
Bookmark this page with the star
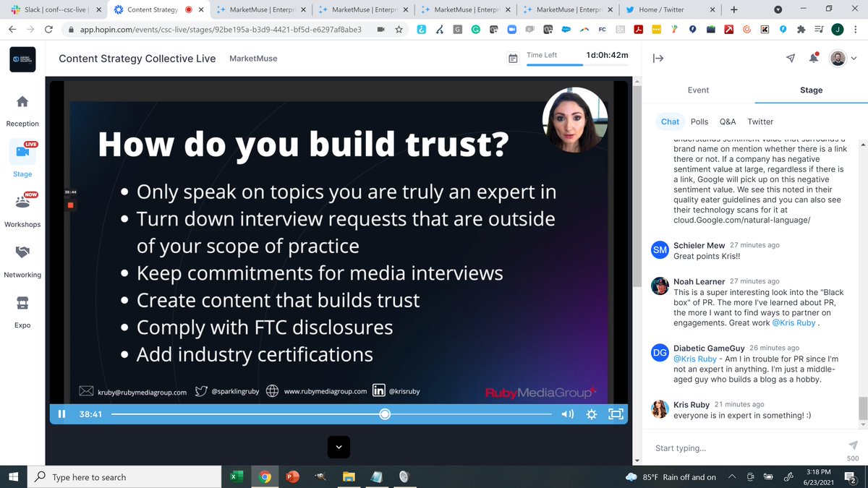(x=399, y=30)
